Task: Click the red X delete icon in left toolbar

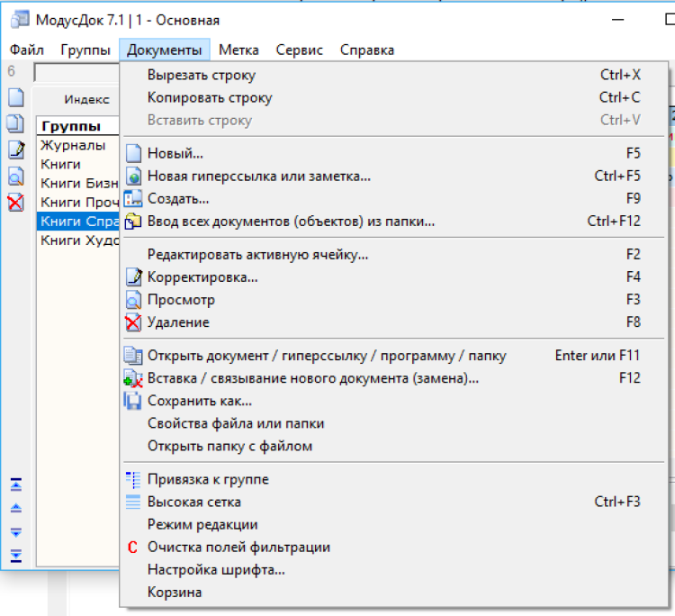Action: coord(15,203)
